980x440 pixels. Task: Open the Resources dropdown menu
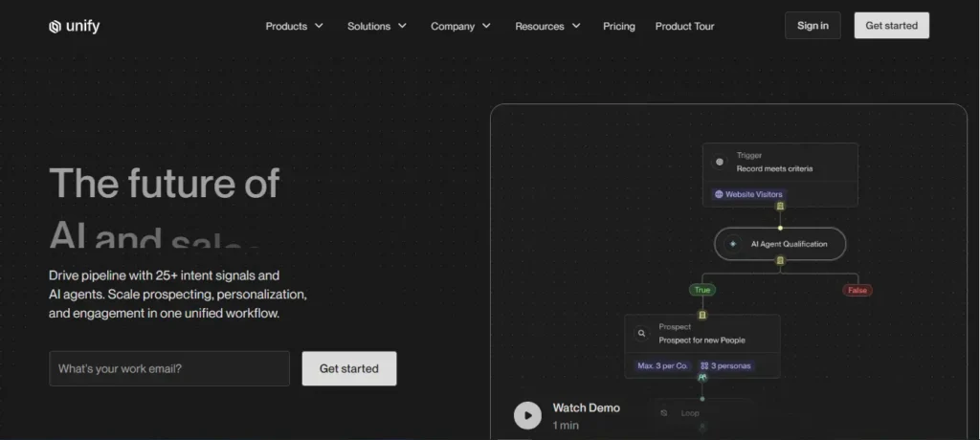pyautogui.click(x=547, y=26)
